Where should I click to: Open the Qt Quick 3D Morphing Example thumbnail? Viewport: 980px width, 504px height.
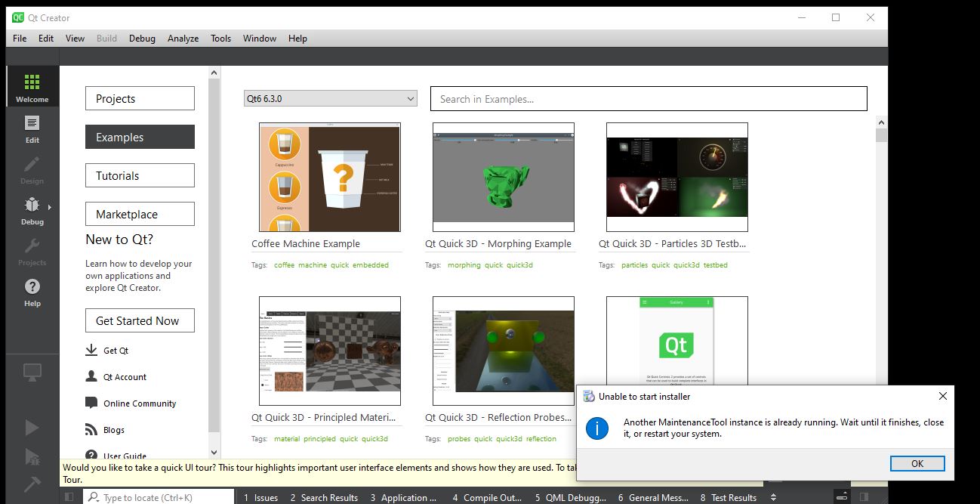pos(503,178)
